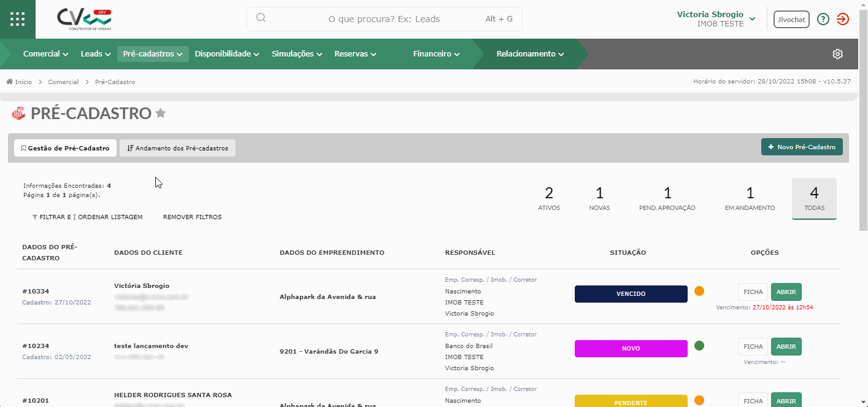This screenshot has height=407, width=868.
Task: Open Ficha for pré-cadastro #10234
Action: tap(753, 347)
